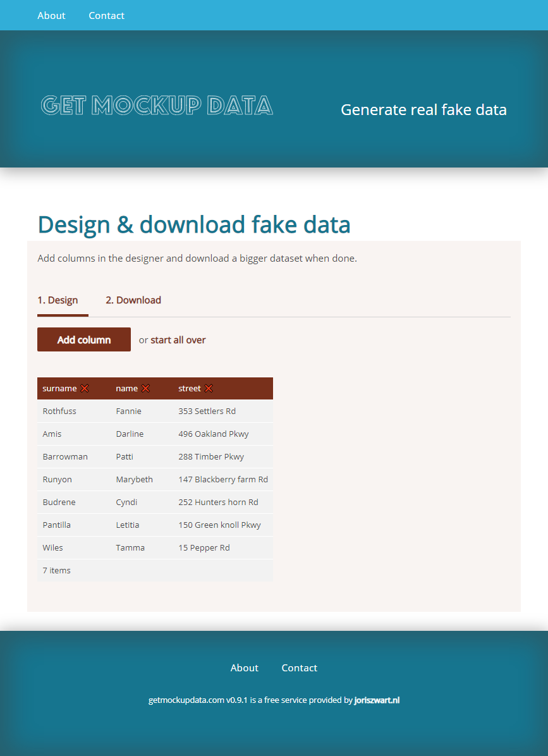Click the Tamma name cell
Viewport: 548px width, 756px height.
point(142,547)
